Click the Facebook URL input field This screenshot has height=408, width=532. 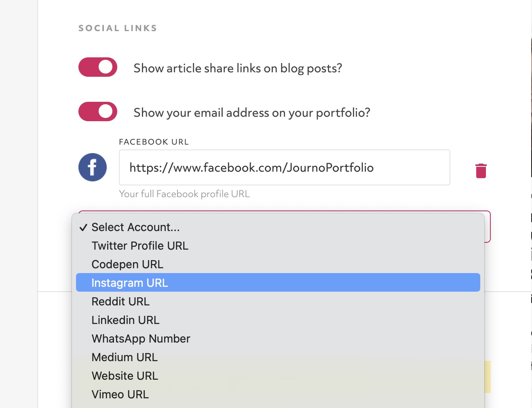285,168
